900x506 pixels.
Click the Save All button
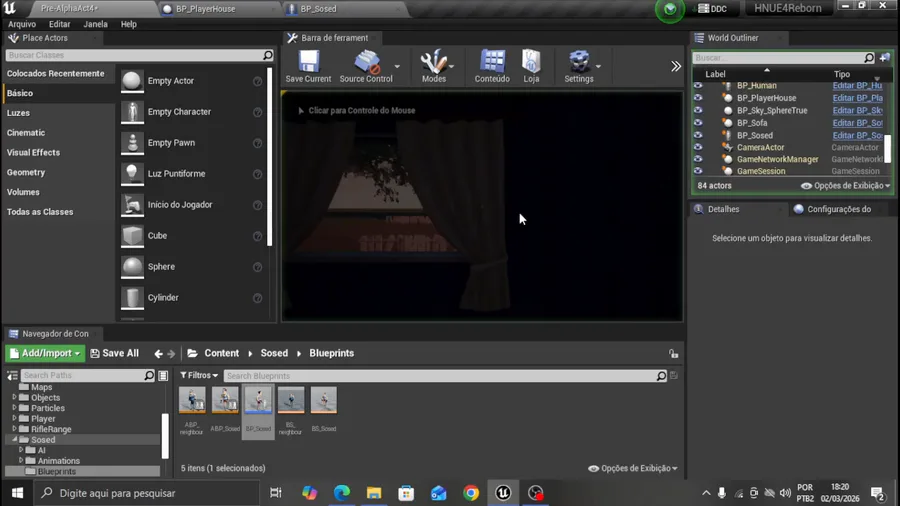pos(115,353)
